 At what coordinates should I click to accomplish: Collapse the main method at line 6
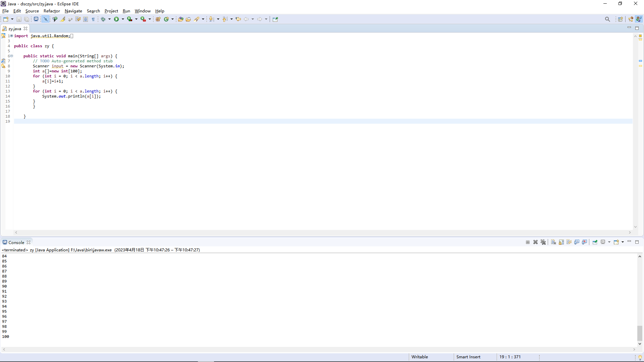11,56
